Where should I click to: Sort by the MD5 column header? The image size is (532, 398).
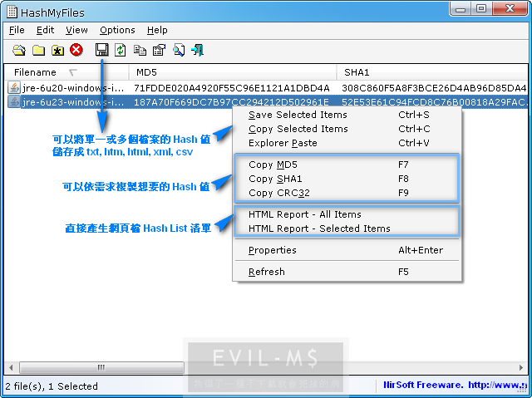(x=233, y=72)
